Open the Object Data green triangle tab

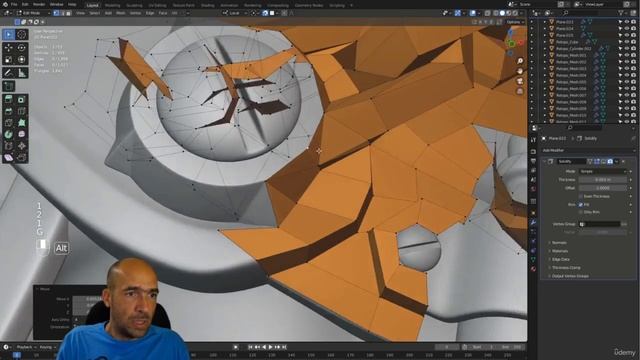[533, 260]
